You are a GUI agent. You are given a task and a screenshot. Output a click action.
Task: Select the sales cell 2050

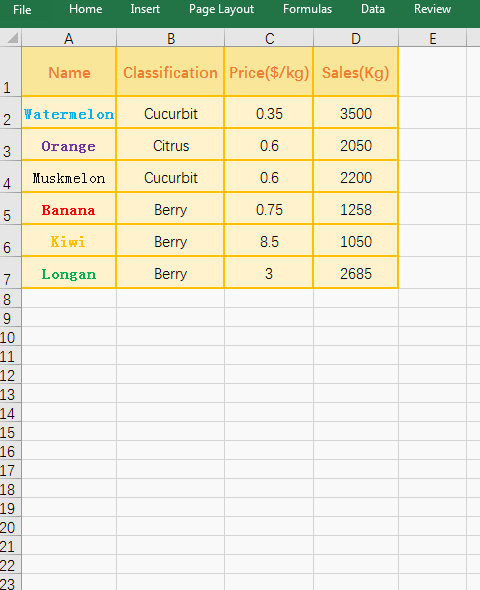pyautogui.click(x=355, y=145)
